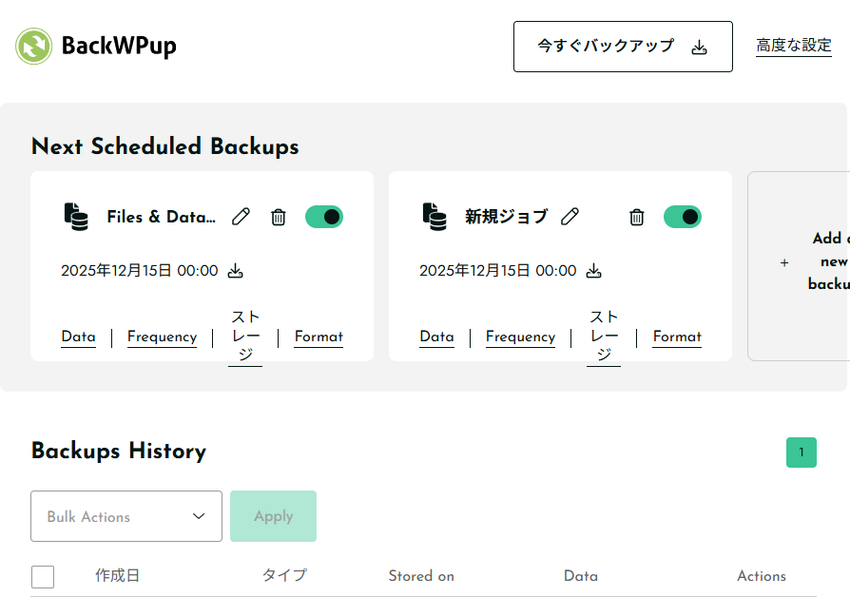
Task: Open Format settings for 新規ジョブ
Action: click(x=677, y=337)
